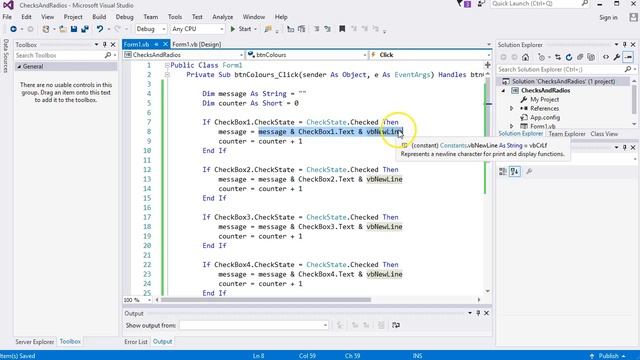Click the Property Pages wrench in Properties panel
The image size is (640, 360).
[x=529, y=171]
